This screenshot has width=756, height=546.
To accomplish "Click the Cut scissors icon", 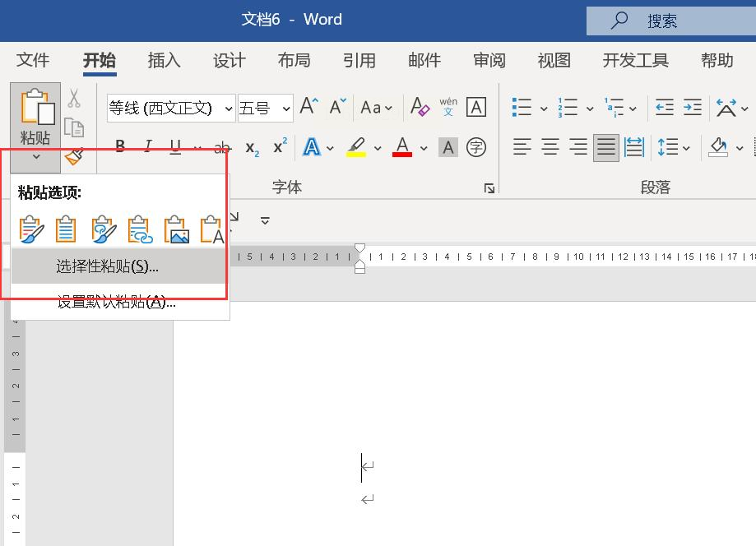I will tap(74, 98).
